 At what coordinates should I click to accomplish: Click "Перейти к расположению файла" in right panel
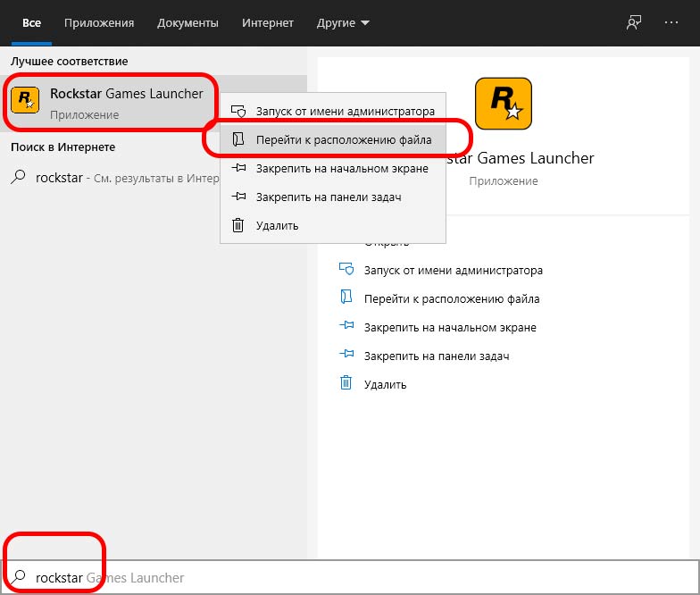pyautogui.click(x=452, y=298)
